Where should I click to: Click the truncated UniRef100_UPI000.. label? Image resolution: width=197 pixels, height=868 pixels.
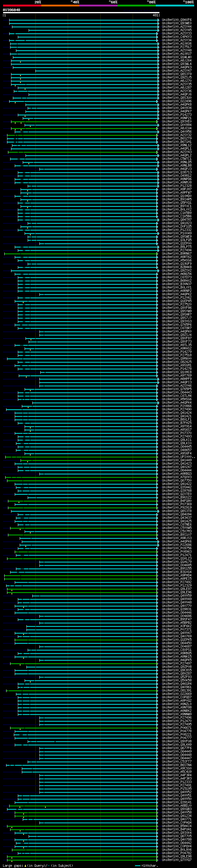(178, 457)
